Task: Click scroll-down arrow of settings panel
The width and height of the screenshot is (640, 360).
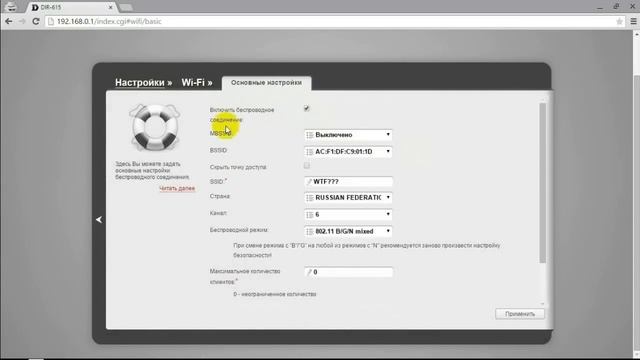Action: tap(542, 304)
